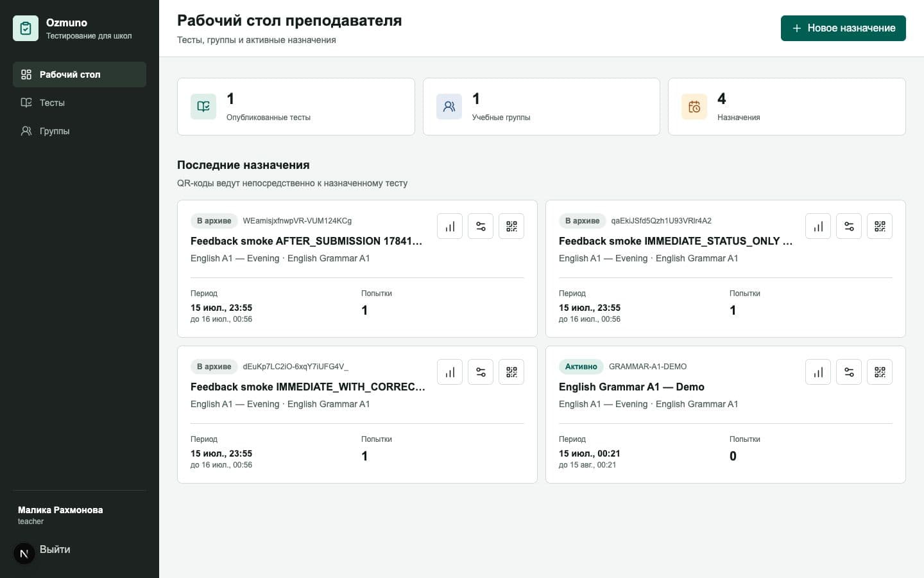The image size is (924, 578).
Task: Click the Опубликованные тесты book icon
Action: point(203,107)
